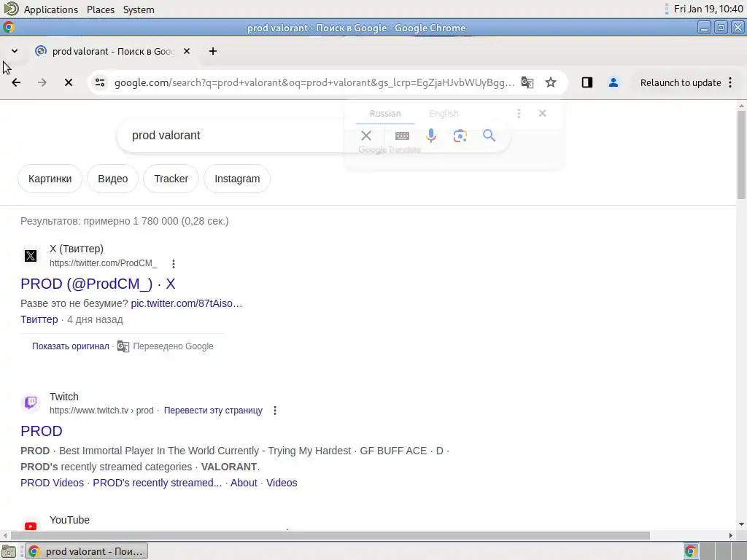Open the PROD (@ProdCM_) X result

coord(98,284)
